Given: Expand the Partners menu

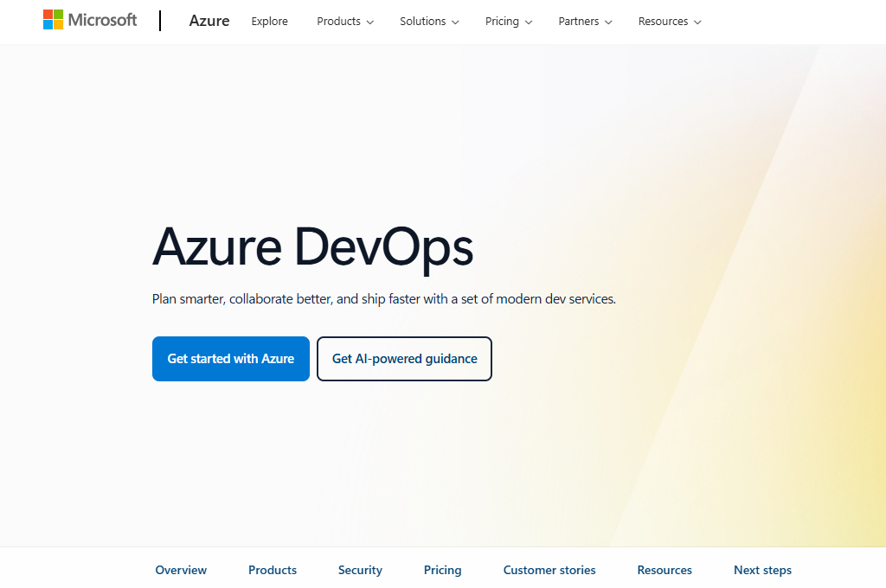Looking at the screenshot, I should [585, 22].
